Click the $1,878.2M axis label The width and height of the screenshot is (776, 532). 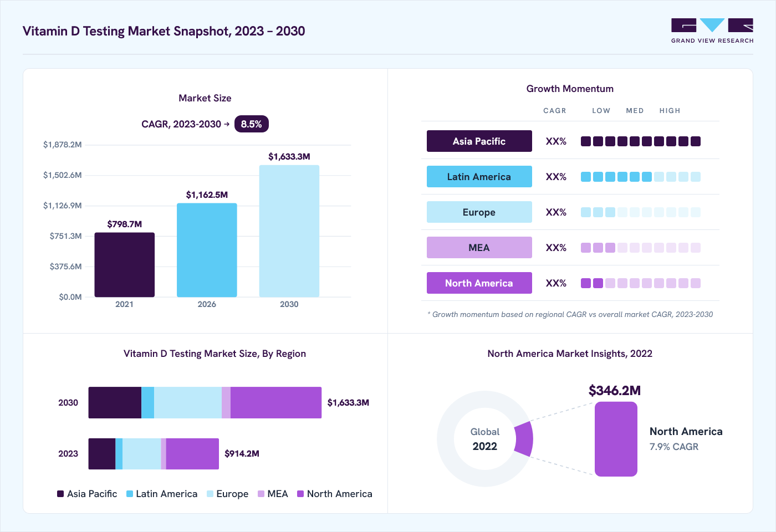[x=63, y=145]
